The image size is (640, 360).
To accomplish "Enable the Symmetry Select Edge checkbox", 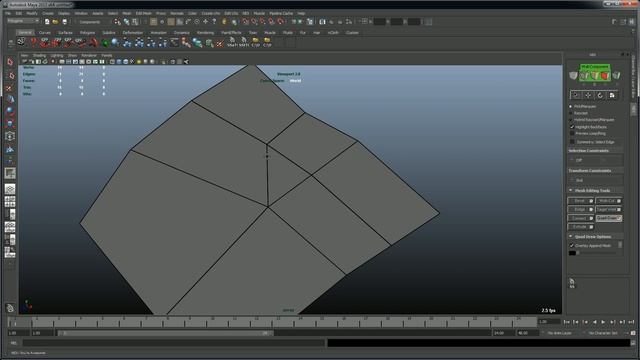I will [x=572, y=142].
